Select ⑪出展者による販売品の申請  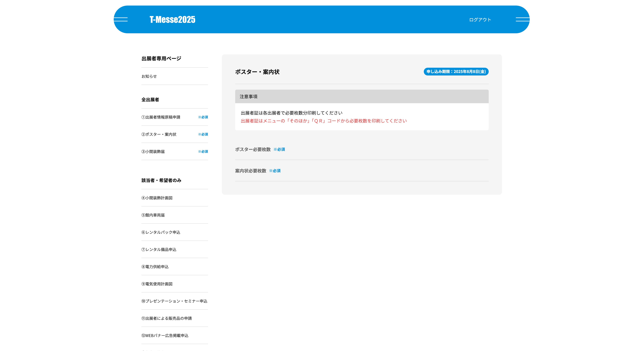[167, 318]
